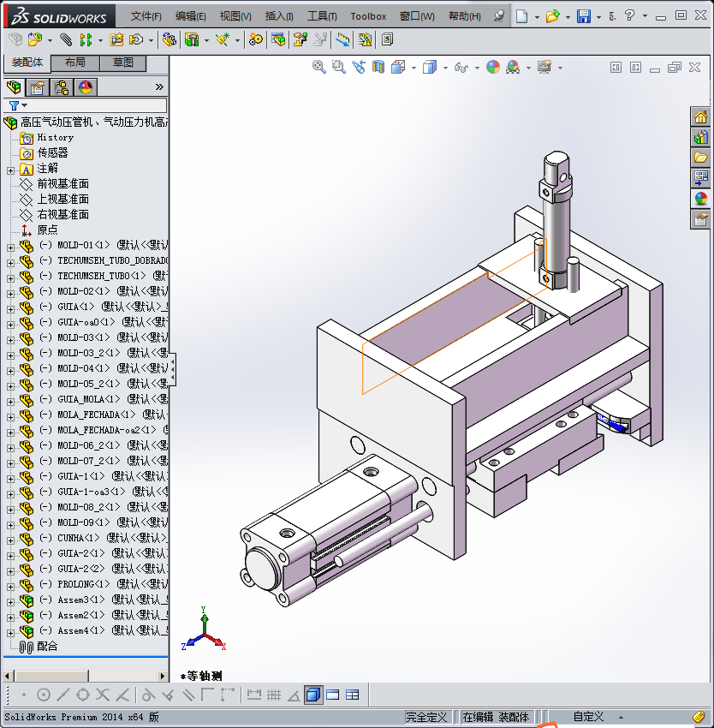The image size is (714, 728).
Task: Open the Toolbox menu
Action: click(x=368, y=16)
